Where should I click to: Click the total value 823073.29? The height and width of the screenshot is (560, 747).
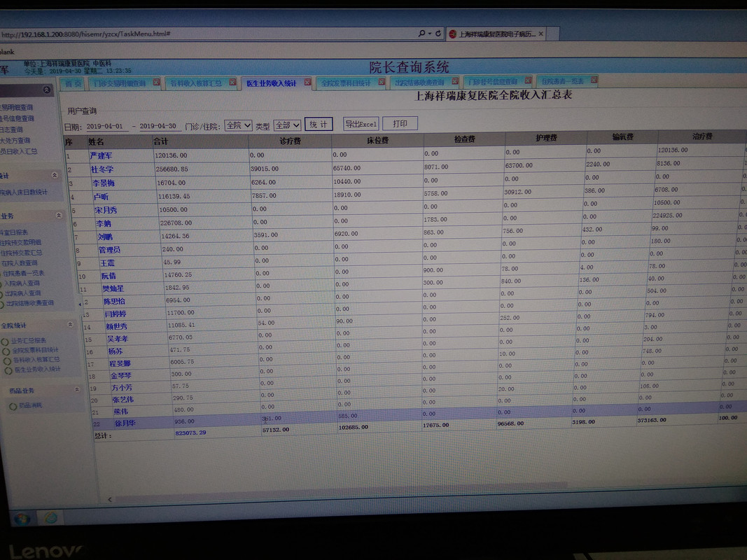click(x=190, y=433)
